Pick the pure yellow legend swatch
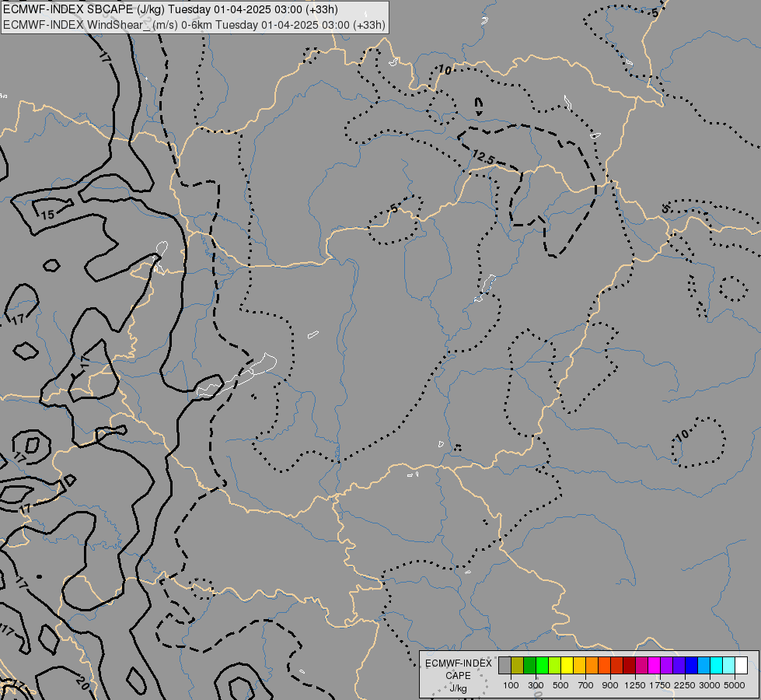The height and width of the screenshot is (700, 761). [x=567, y=665]
